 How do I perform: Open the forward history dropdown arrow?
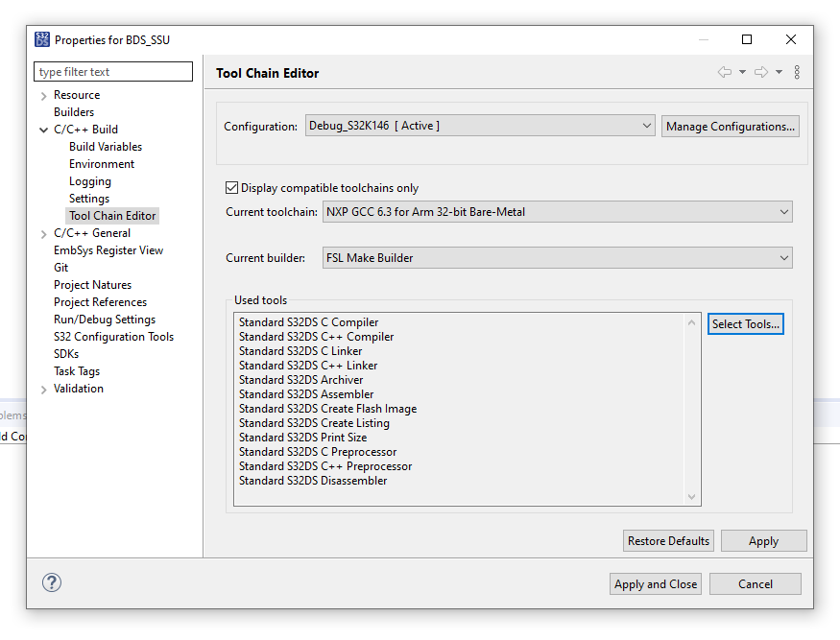click(779, 73)
